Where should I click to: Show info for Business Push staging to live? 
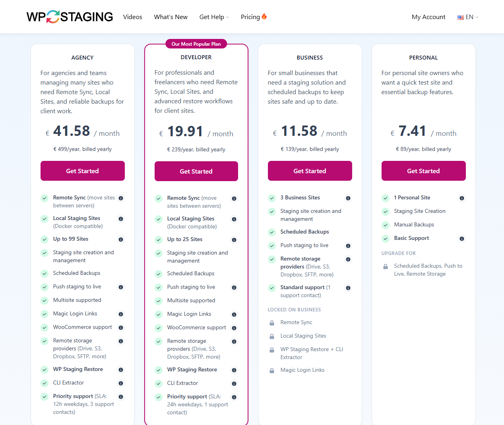pos(348,246)
